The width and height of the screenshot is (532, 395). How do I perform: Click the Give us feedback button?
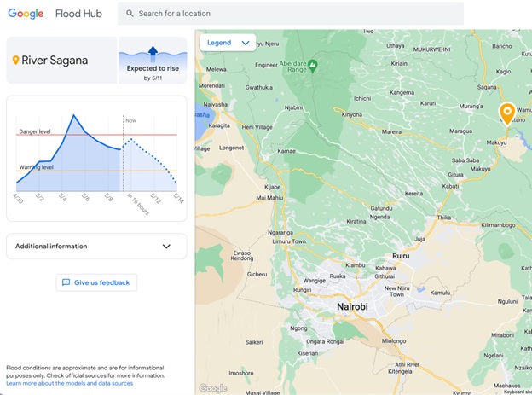96,282
